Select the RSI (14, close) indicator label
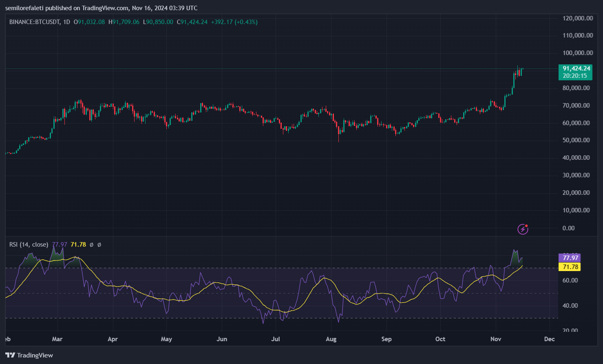The width and height of the screenshot is (603, 364). [28, 245]
